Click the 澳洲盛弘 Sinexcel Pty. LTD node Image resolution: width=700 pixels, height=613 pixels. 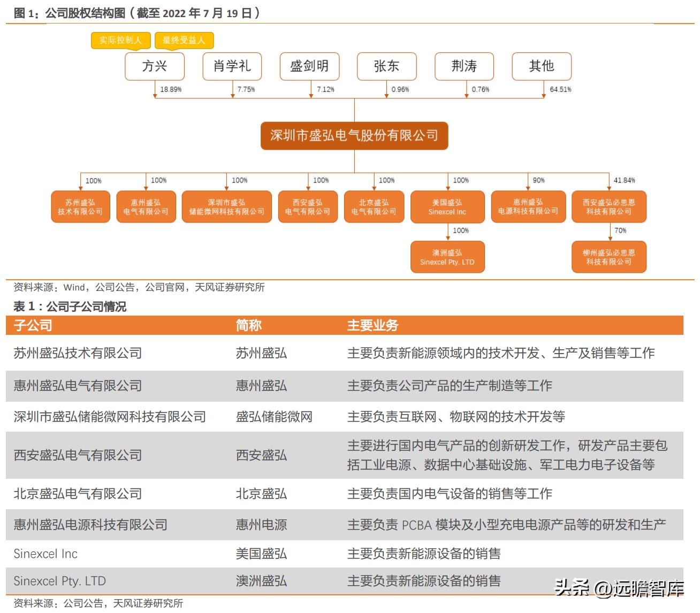point(447,257)
